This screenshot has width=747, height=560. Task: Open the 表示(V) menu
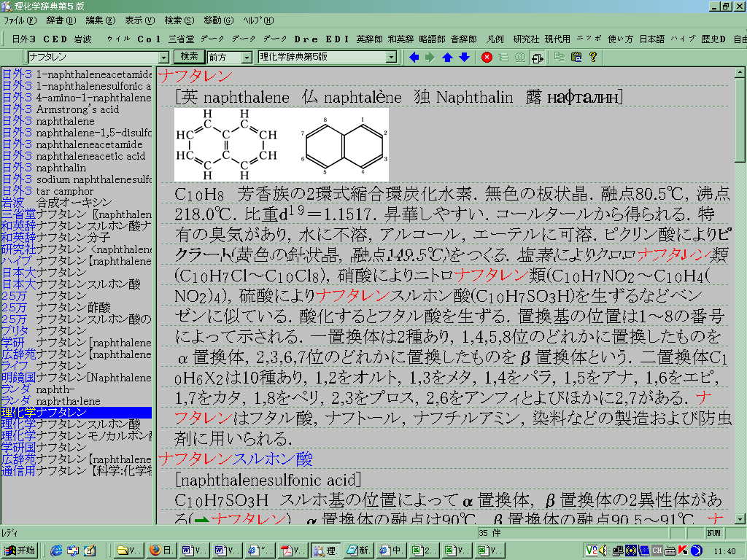pyautogui.click(x=140, y=20)
